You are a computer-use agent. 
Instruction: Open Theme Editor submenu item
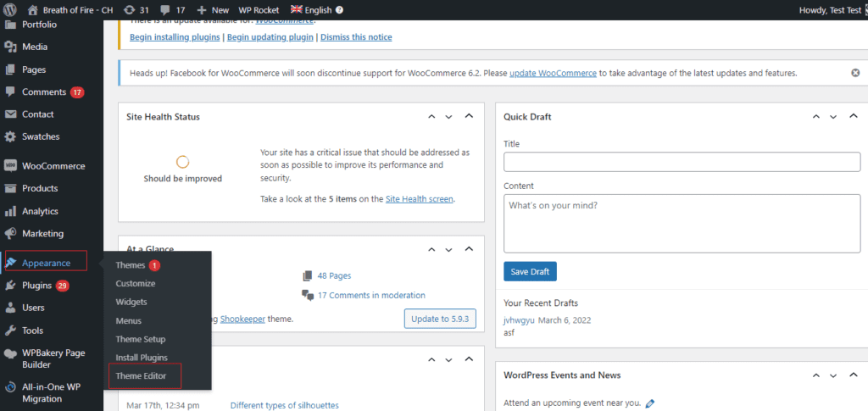point(141,376)
